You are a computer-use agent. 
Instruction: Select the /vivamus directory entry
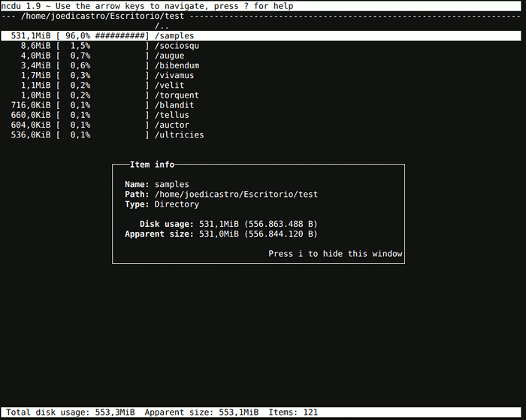coord(174,75)
